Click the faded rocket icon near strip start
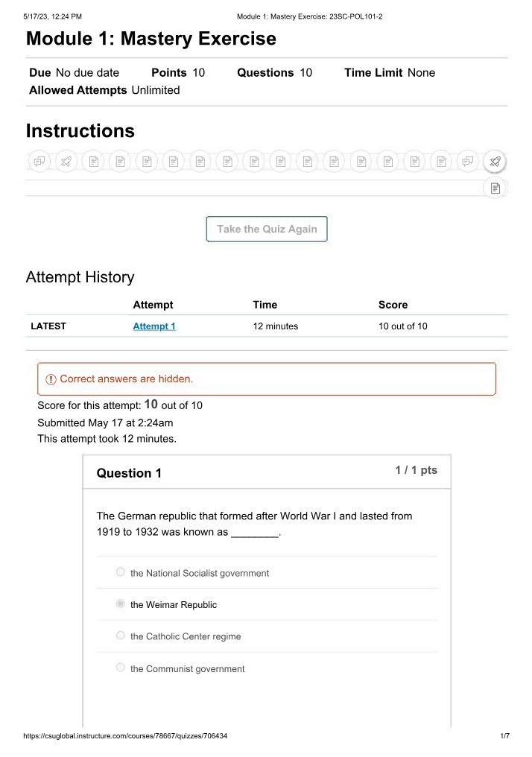Screen dimensions: 532x757 click(66, 161)
